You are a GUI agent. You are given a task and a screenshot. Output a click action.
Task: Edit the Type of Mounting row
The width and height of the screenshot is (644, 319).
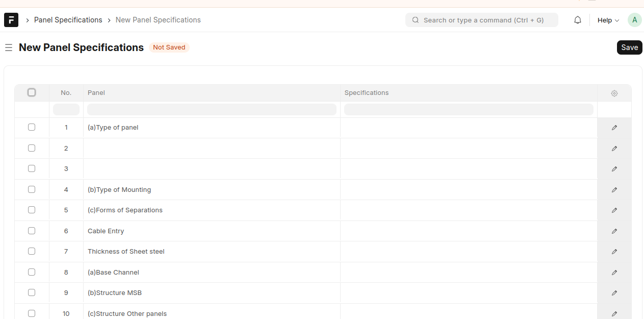pos(614,190)
